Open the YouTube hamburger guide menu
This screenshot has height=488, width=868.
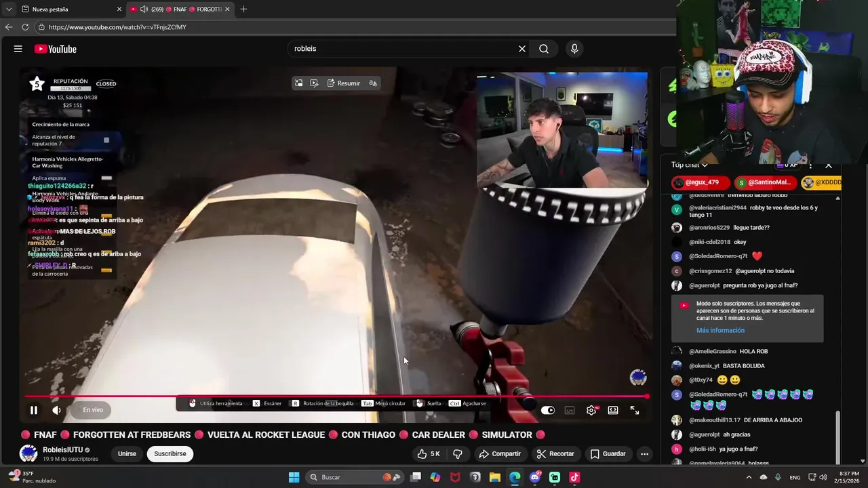tap(18, 49)
